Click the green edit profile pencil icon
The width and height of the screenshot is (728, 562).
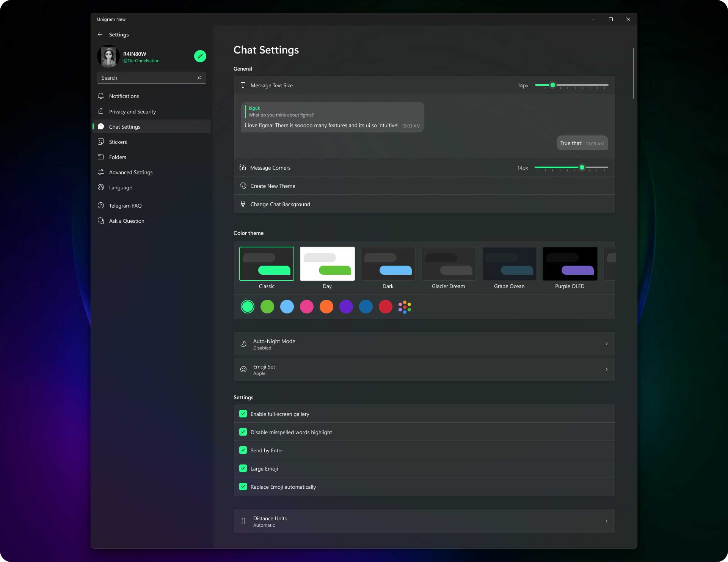[x=200, y=56]
